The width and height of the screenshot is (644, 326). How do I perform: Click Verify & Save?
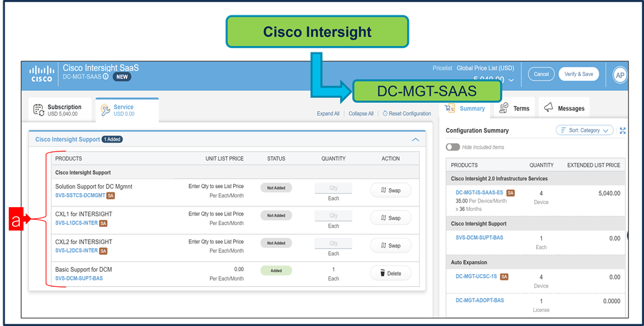coord(579,74)
